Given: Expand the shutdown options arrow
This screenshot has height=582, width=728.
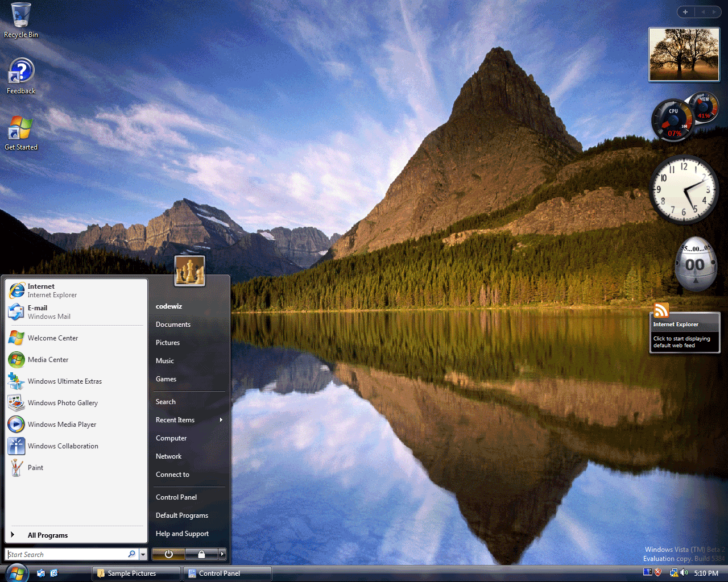Looking at the screenshot, I should (x=222, y=554).
